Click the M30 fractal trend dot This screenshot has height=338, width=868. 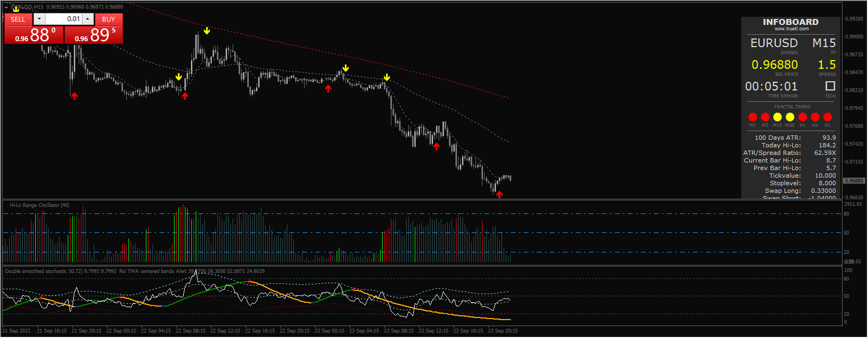point(790,117)
